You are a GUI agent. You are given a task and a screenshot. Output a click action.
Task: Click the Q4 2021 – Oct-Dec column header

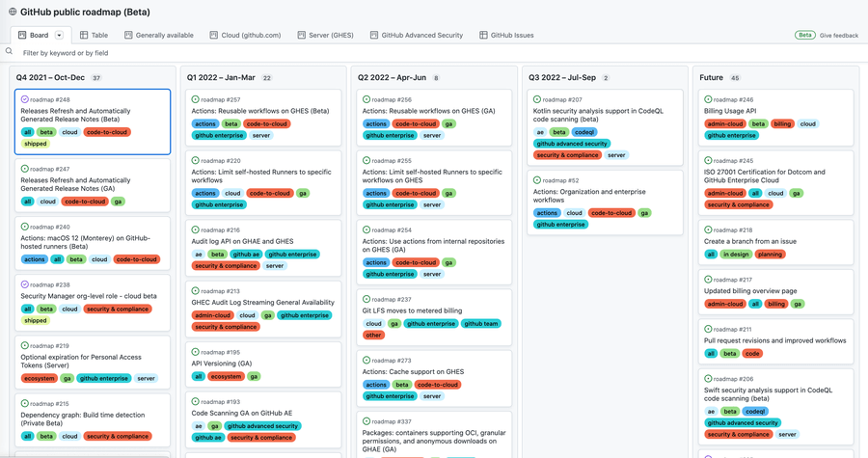coord(50,77)
